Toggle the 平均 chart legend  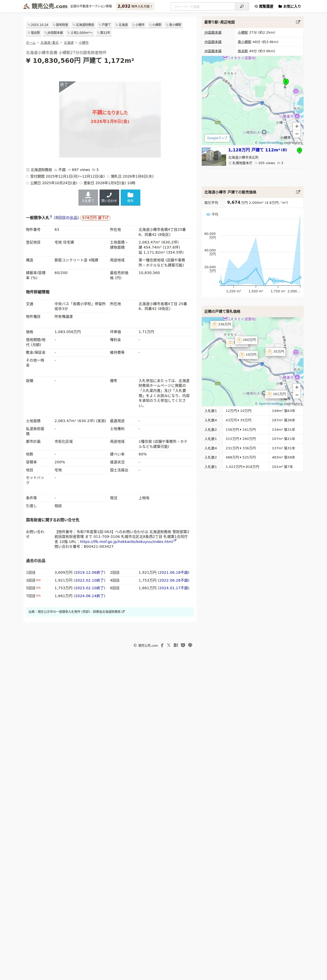[x=212, y=214]
